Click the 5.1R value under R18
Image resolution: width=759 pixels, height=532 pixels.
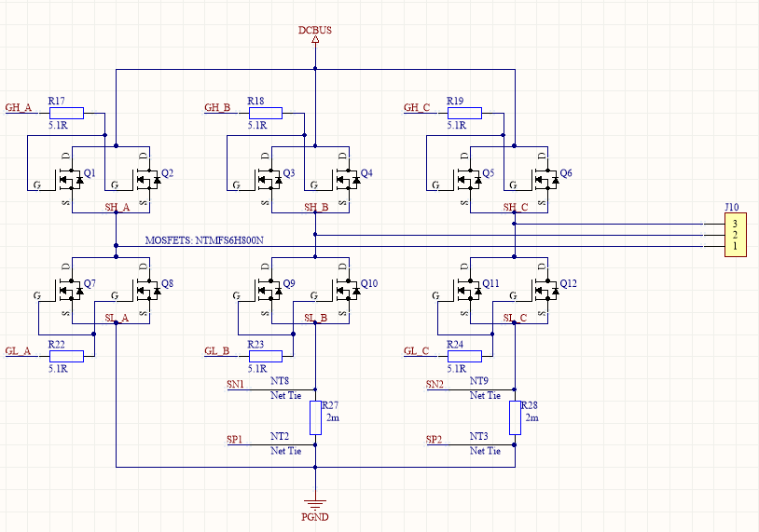257,125
